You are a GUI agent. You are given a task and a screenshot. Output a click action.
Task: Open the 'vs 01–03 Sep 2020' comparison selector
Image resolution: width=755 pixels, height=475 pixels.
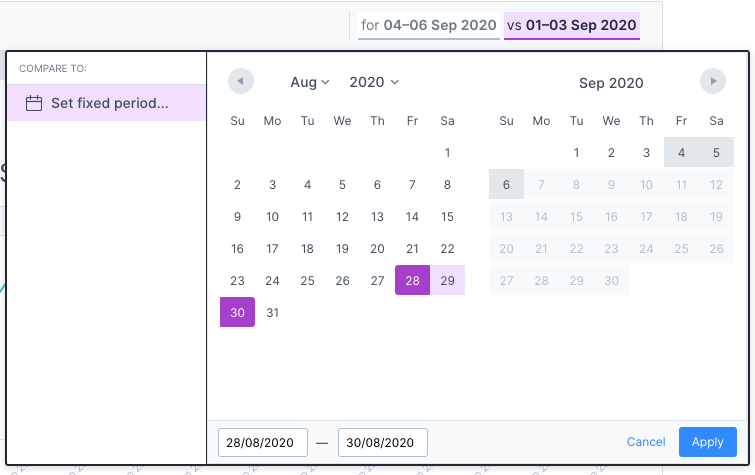571,25
